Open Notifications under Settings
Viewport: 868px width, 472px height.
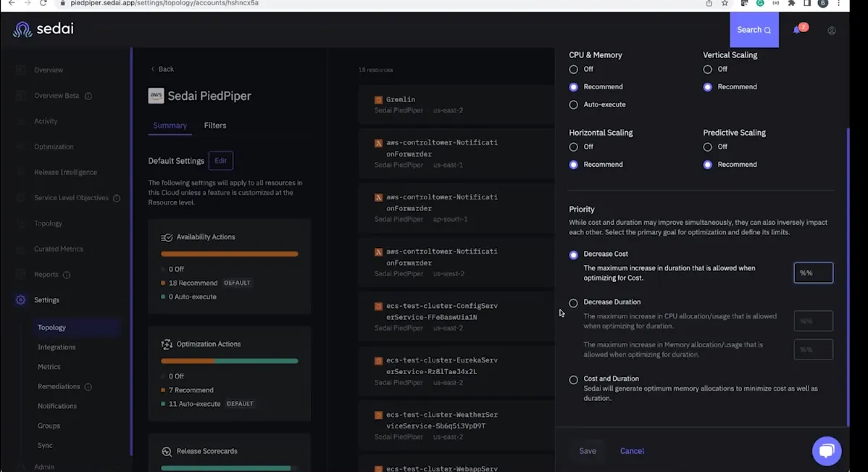[57, 406]
